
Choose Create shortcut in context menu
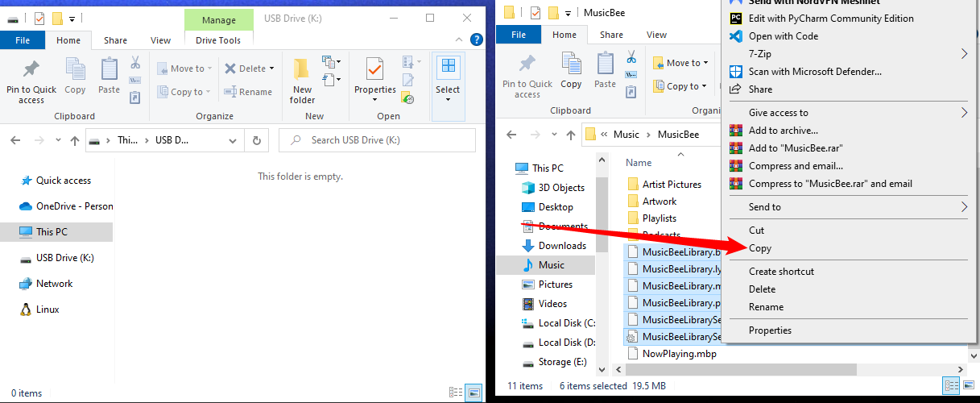pos(781,272)
